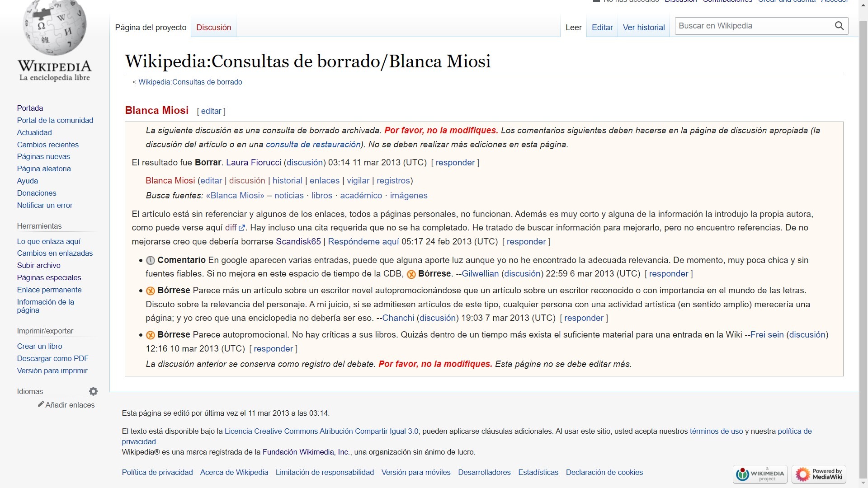Click the Bórrese icon in Gilwellian's comment
The width and height of the screenshot is (868, 488).
(x=411, y=274)
